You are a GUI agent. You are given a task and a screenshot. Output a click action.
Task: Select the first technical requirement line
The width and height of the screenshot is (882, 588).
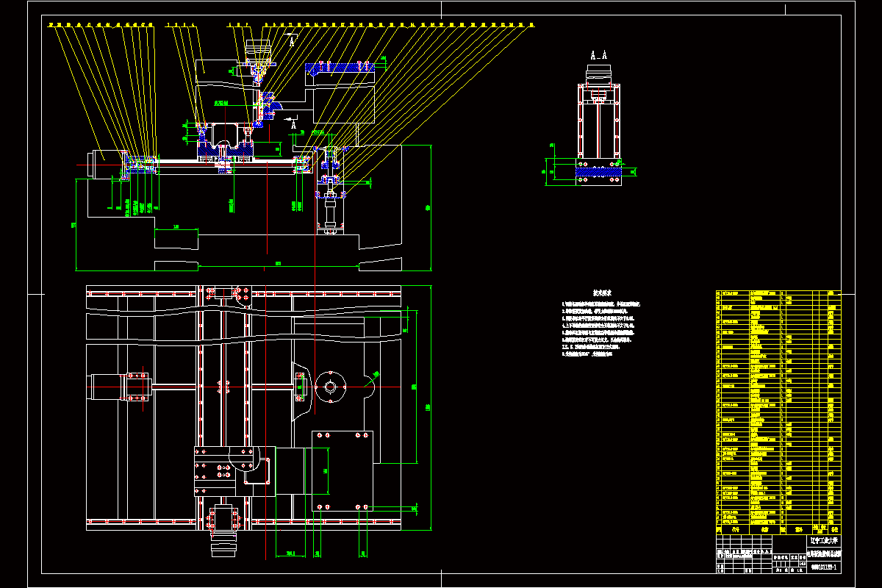point(600,304)
